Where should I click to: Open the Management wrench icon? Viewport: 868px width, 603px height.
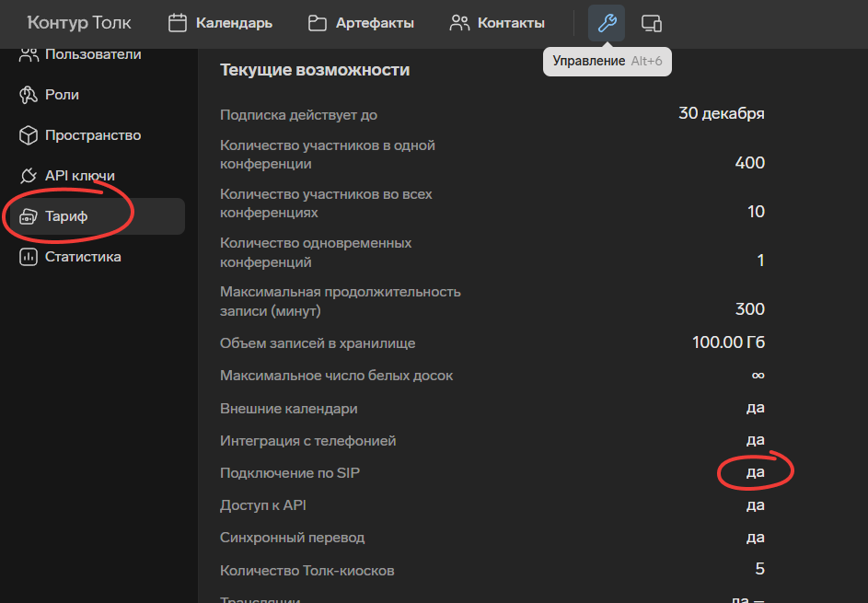[x=607, y=23]
